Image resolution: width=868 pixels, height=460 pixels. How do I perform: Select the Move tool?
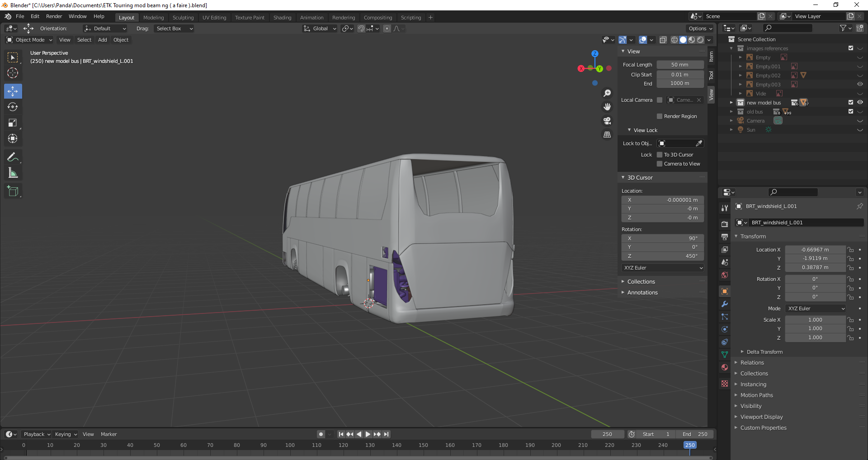13,91
